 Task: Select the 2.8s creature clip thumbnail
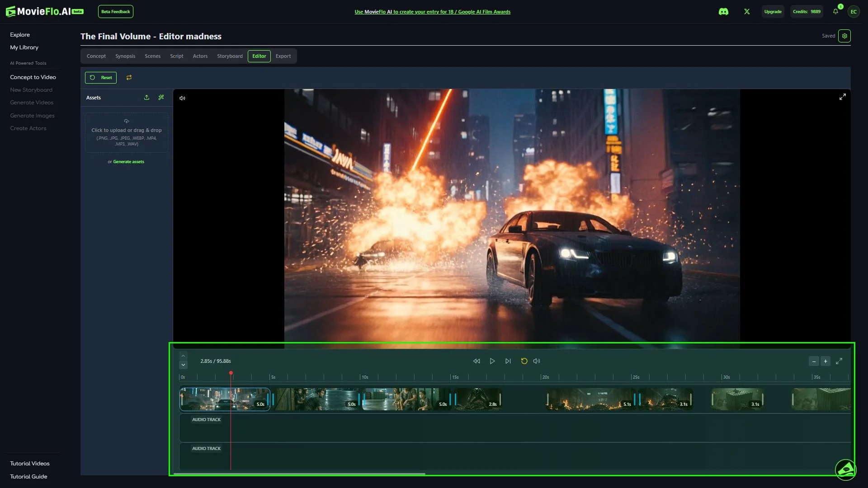[x=477, y=399]
